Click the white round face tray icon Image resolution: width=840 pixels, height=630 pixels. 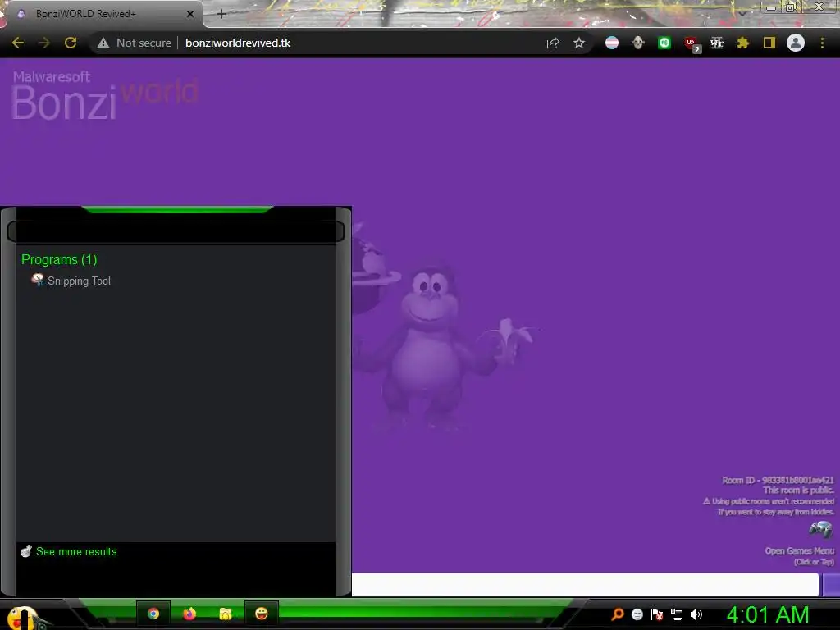pyautogui.click(x=637, y=614)
